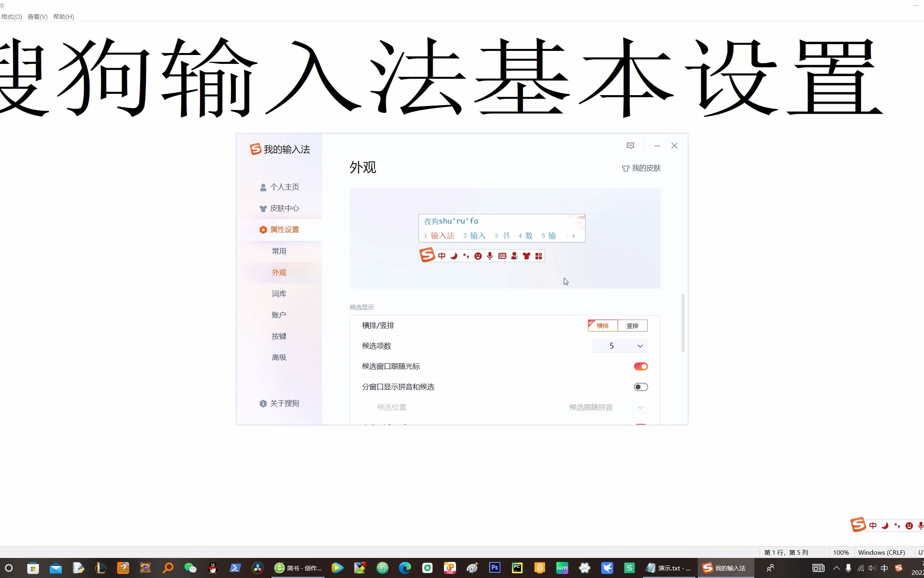Open 格式(O) menu in Notepad
Viewport: 924px width, 578px height.
tap(11, 16)
